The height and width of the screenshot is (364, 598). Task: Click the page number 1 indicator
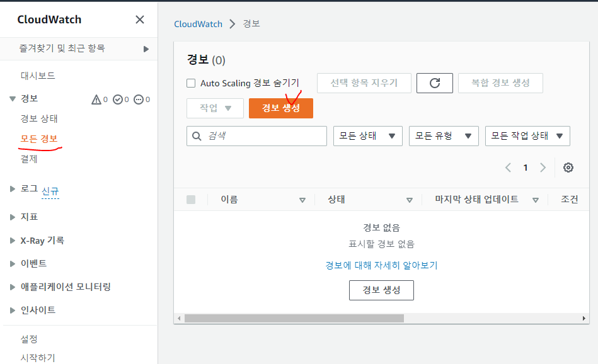point(526,168)
